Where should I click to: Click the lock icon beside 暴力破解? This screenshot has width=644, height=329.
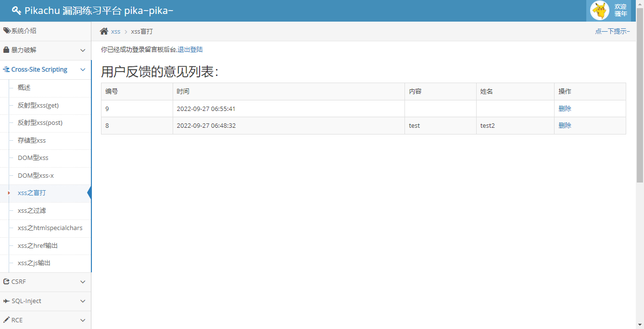pos(6,50)
